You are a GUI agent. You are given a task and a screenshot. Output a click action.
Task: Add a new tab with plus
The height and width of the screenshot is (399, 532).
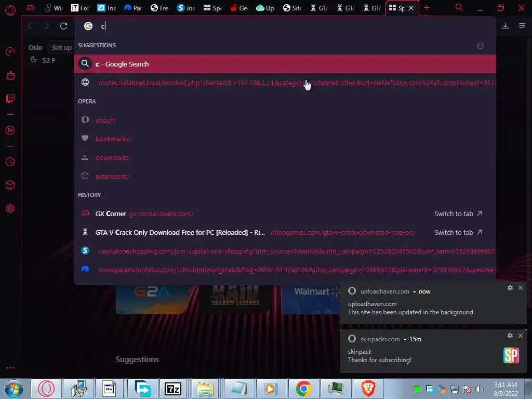[x=427, y=8]
